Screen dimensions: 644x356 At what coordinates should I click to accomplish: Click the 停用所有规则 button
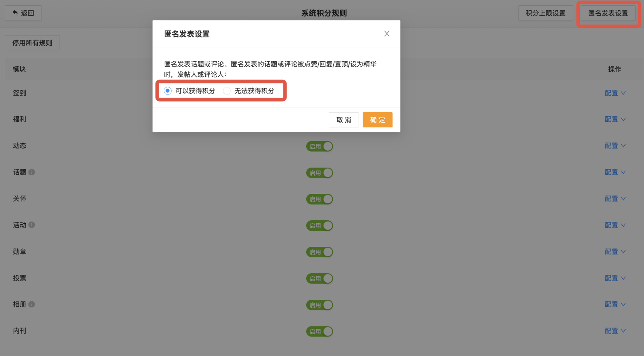tap(32, 43)
